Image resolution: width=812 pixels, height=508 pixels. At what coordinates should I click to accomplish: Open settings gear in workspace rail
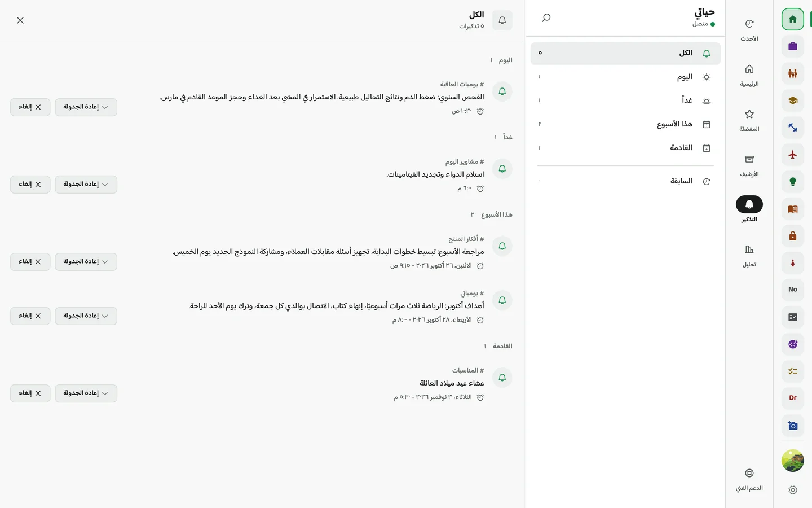[x=792, y=490]
